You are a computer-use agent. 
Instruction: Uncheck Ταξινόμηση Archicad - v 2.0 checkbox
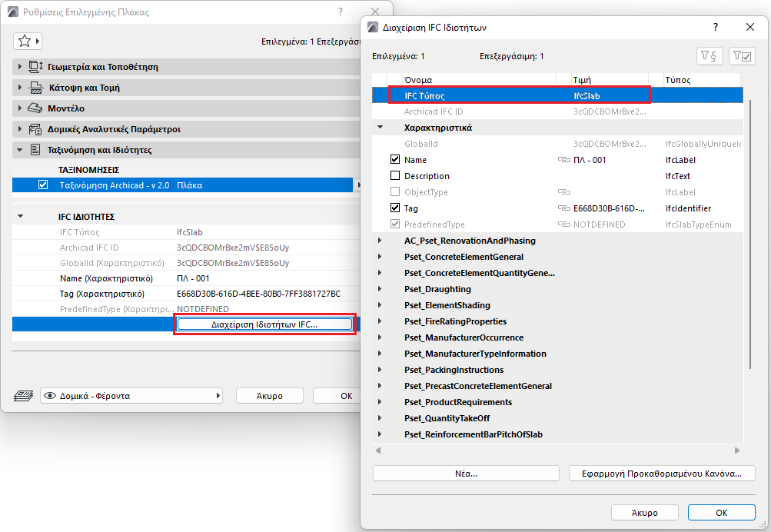point(43,185)
